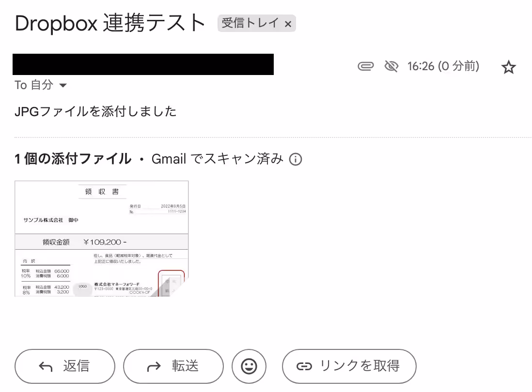The image size is (532, 392).
Task: Click the リンクを取得 button
Action: [x=349, y=366]
